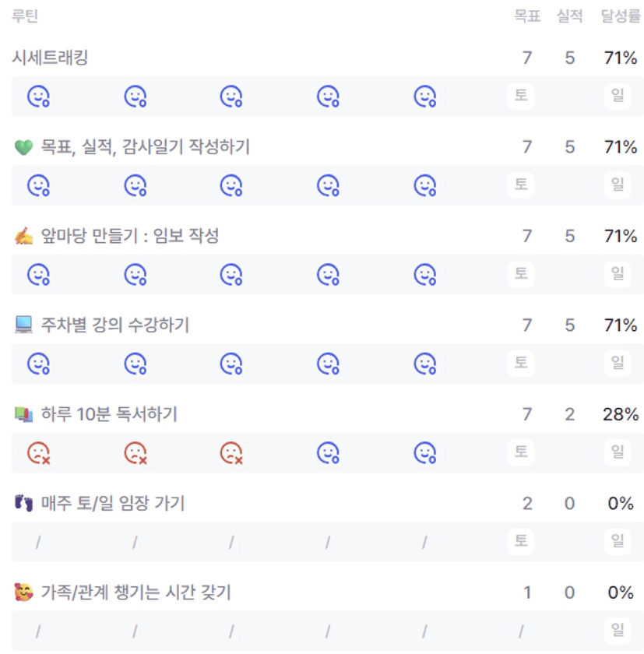Open the 시세트래킹 routine title
Image resolution: width=644 pixels, height=654 pixels.
[50, 58]
